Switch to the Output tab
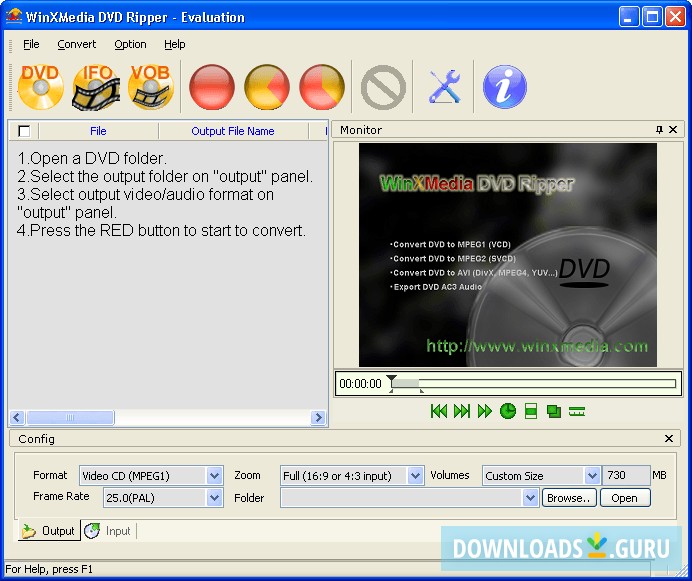Screen dimensions: 692x581 49,531
